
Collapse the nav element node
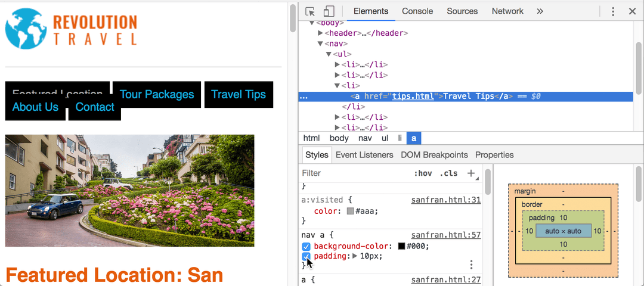tap(320, 43)
